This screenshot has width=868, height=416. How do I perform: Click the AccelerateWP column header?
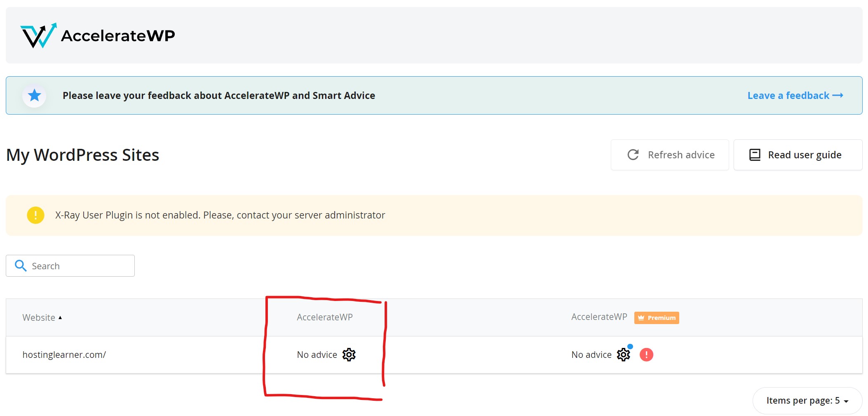point(325,317)
